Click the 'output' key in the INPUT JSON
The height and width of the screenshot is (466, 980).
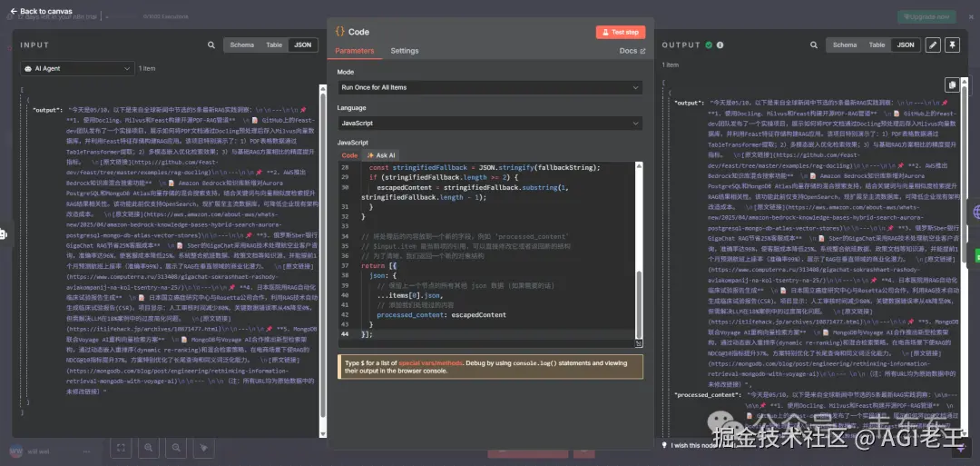point(47,109)
